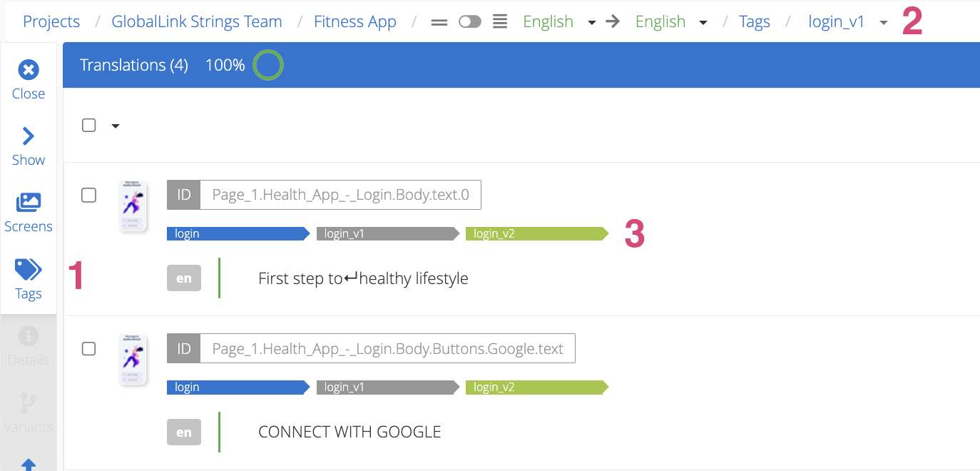Viewport: 980px width, 471px height.
Task: Check the select-all checkbox
Action: 89,126
